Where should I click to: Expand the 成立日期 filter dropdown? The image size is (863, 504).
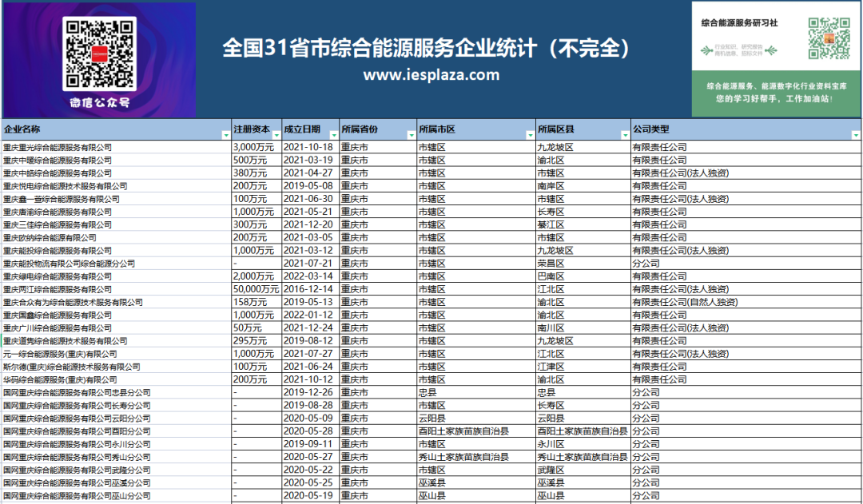(x=332, y=135)
